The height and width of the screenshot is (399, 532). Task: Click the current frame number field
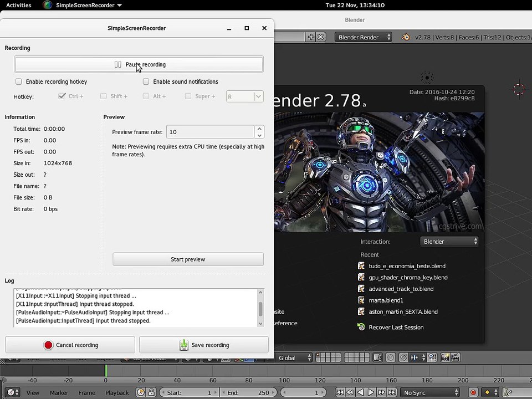(x=304, y=392)
